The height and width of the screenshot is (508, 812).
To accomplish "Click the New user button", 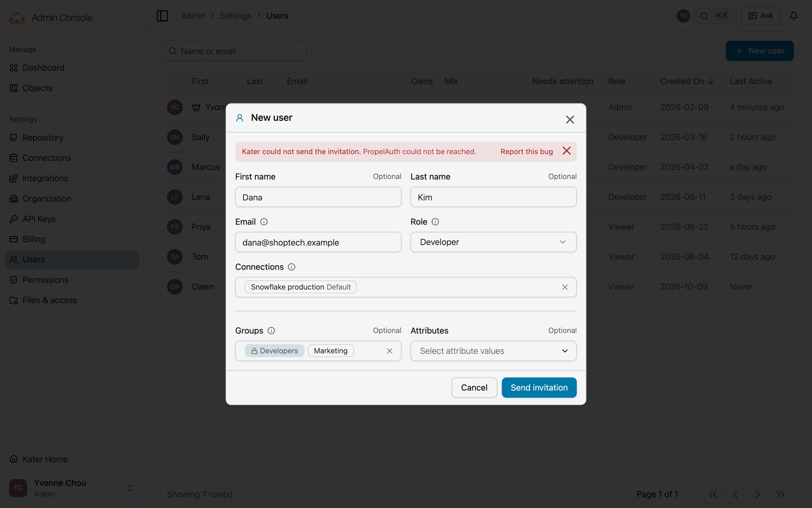I will coord(760,51).
